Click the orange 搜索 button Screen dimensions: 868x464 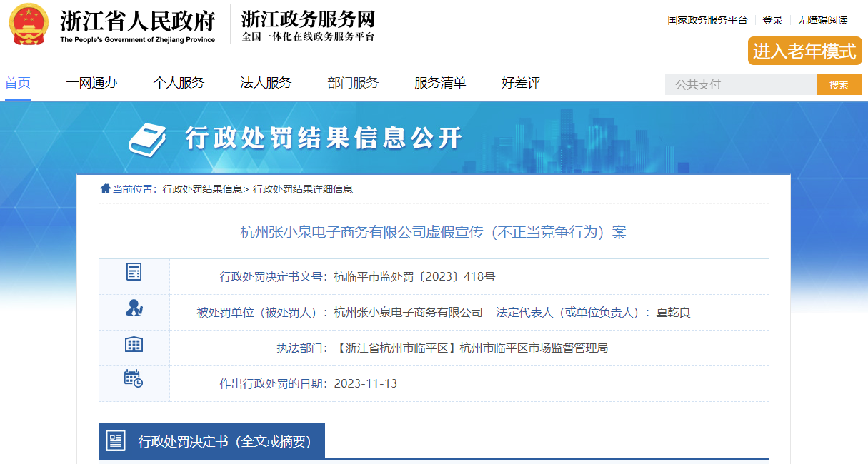click(839, 84)
